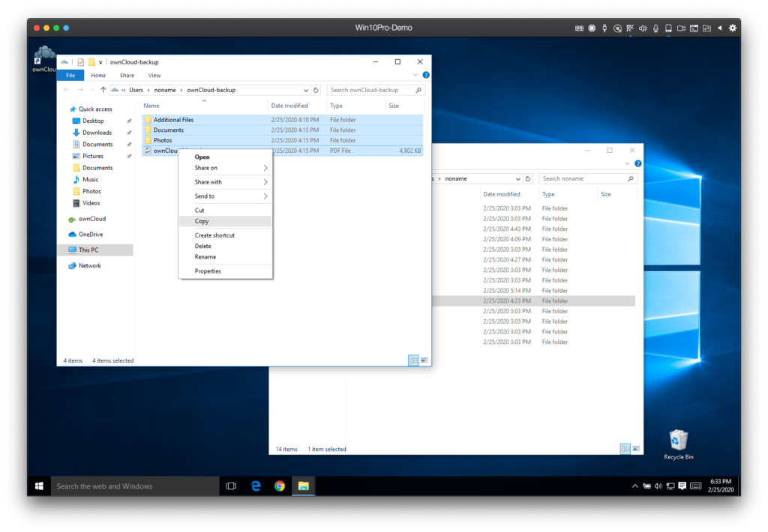768x532 pixels.
Task: Expand the Send to submenu
Action: pos(225,196)
